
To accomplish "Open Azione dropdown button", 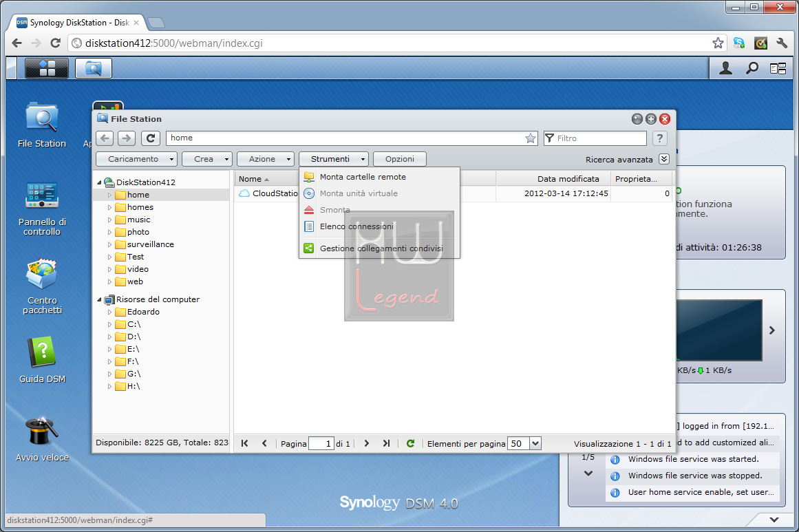I will [266, 159].
